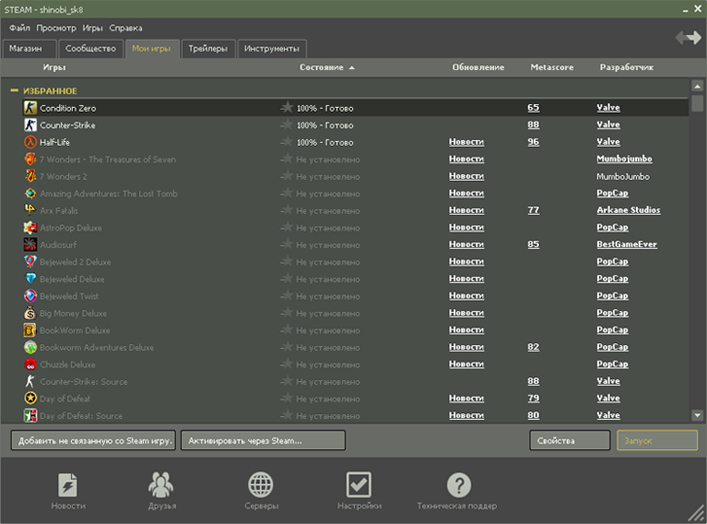Viewport: 707px width, 524px height.
Task: Collapse the ИЗБРАННОЕ favorites group
Action: 14,90
